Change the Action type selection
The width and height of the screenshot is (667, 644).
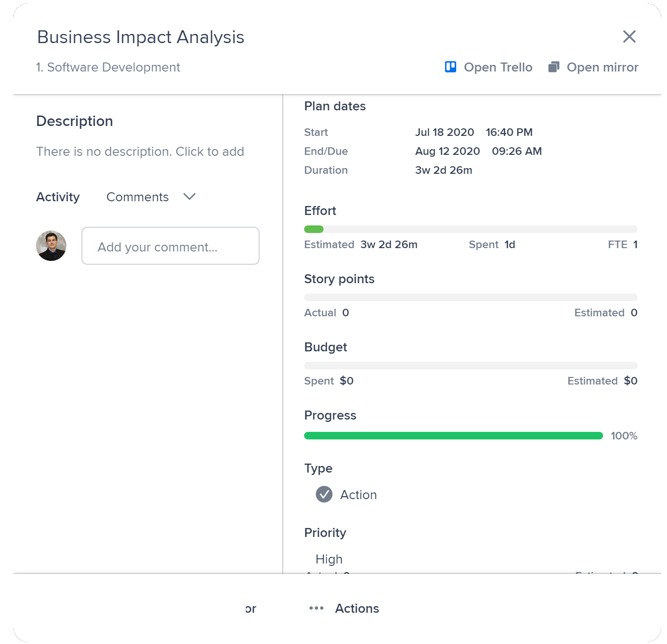358,494
